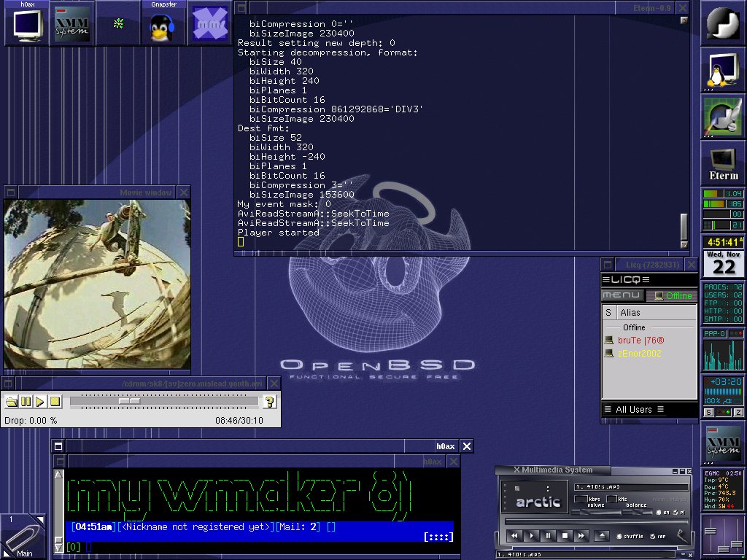Screen dimensions: 747x560
Task: Click the XMMS balance slider
Action: (638, 513)
